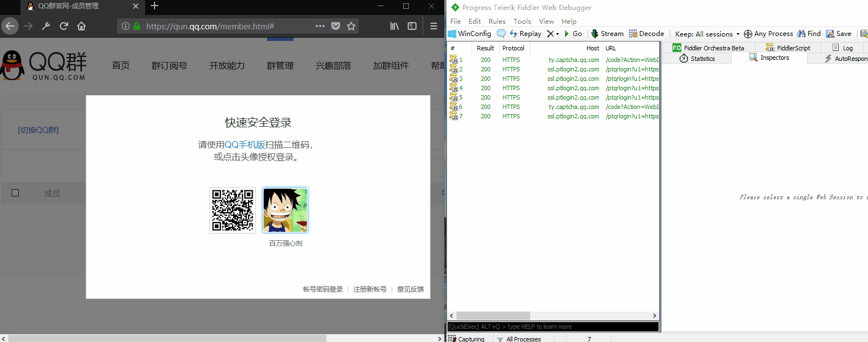Open a new browser tab with plus

point(155,6)
